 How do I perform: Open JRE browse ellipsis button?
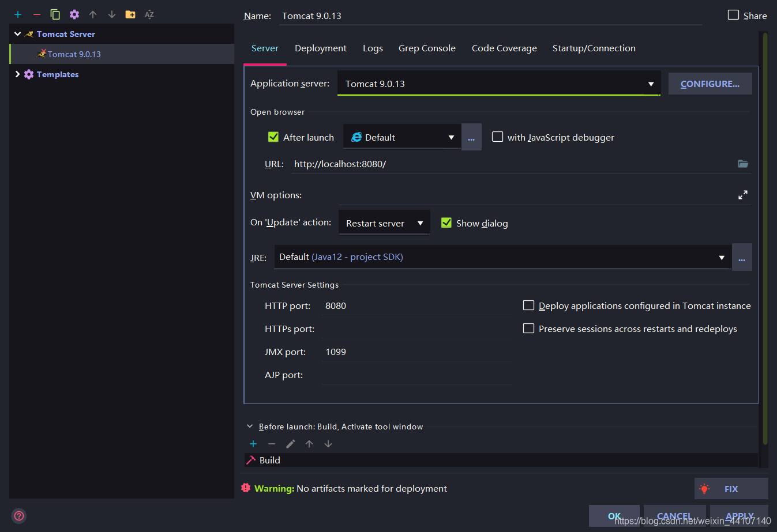(x=742, y=257)
